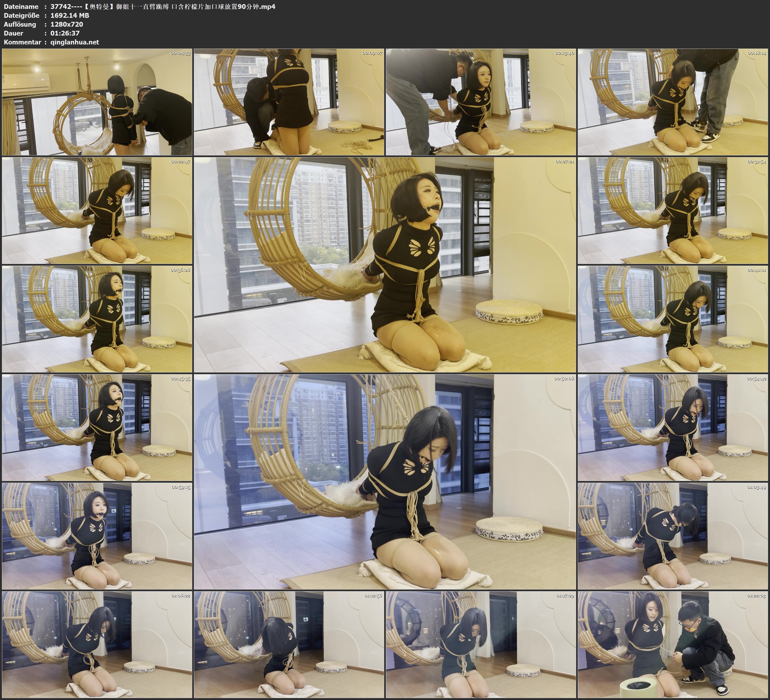Click the thumbnail timestamped 00:04:33
This screenshot has height=700, width=770.
[97, 102]
